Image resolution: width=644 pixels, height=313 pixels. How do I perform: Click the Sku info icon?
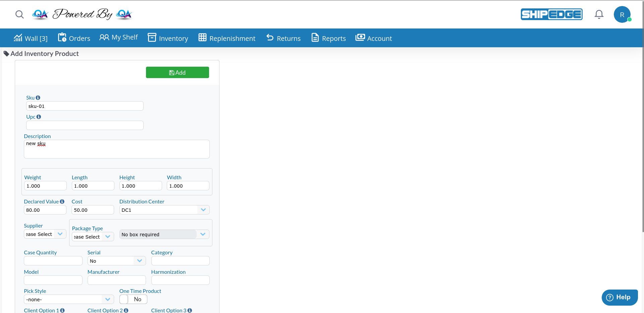point(38,98)
